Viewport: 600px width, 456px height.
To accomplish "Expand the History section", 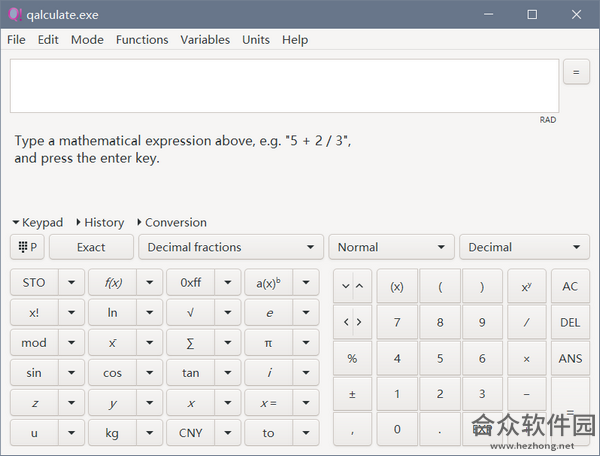I will pyautogui.click(x=100, y=222).
